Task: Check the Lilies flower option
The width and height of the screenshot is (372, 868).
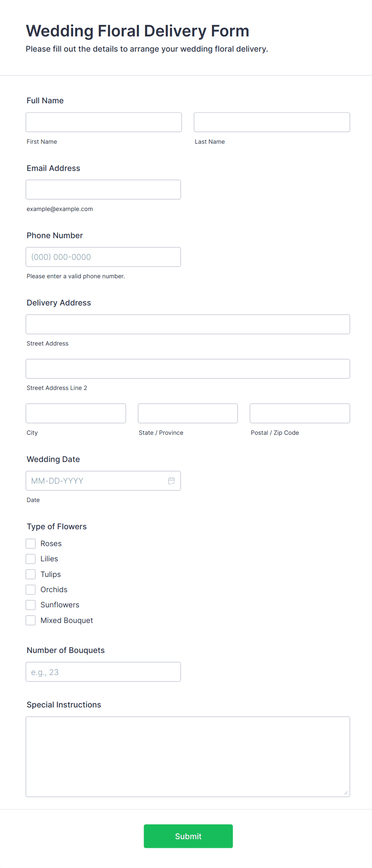Action: click(31, 559)
